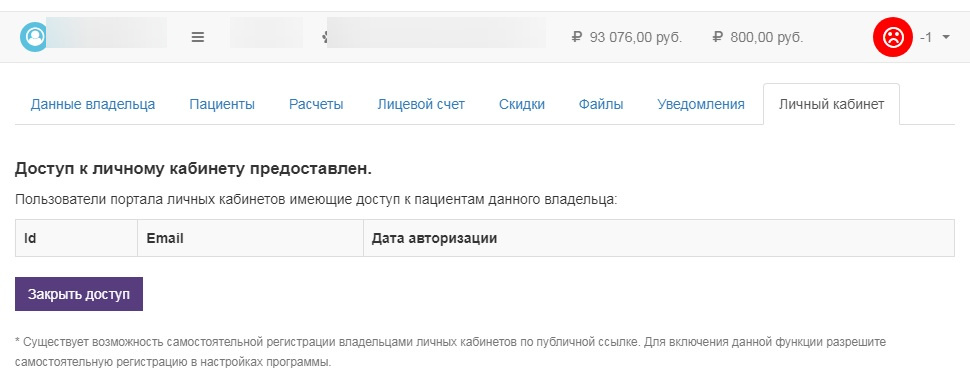Click the -1 rating value
The width and height of the screenshot is (970, 383).
pyautogui.click(x=926, y=37)
